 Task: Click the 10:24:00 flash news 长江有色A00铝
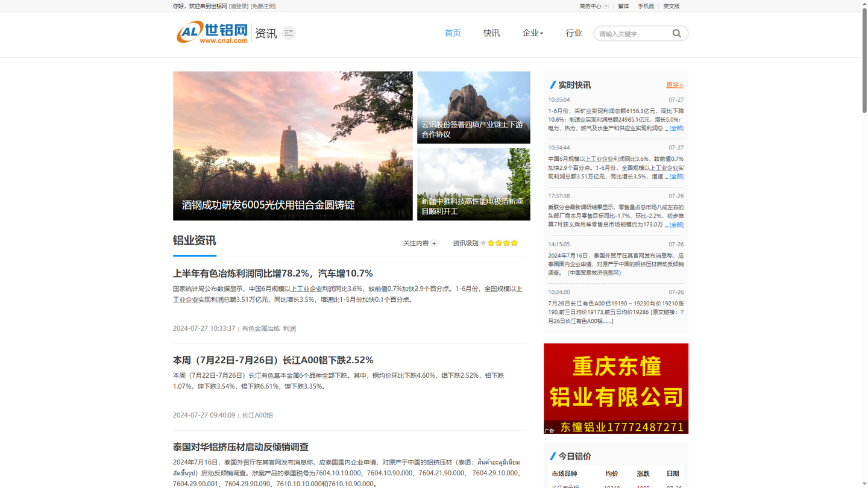[616, 312]
